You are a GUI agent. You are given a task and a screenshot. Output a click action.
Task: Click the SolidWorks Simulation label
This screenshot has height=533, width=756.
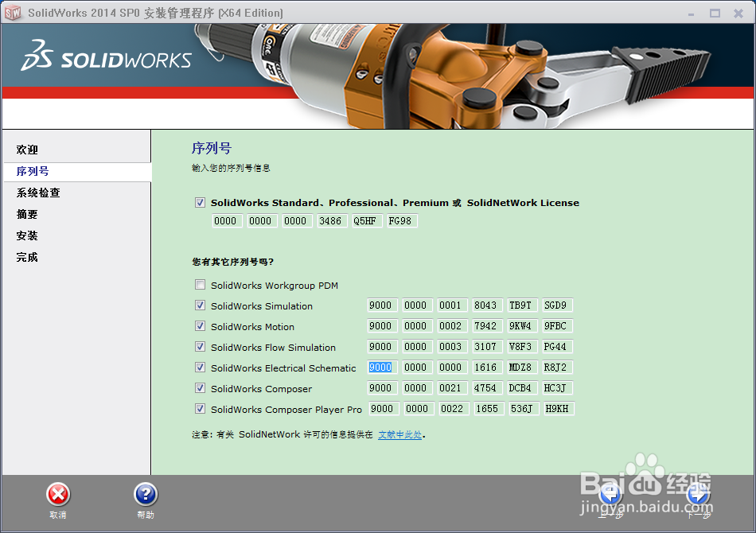click(x=262, y=306)
